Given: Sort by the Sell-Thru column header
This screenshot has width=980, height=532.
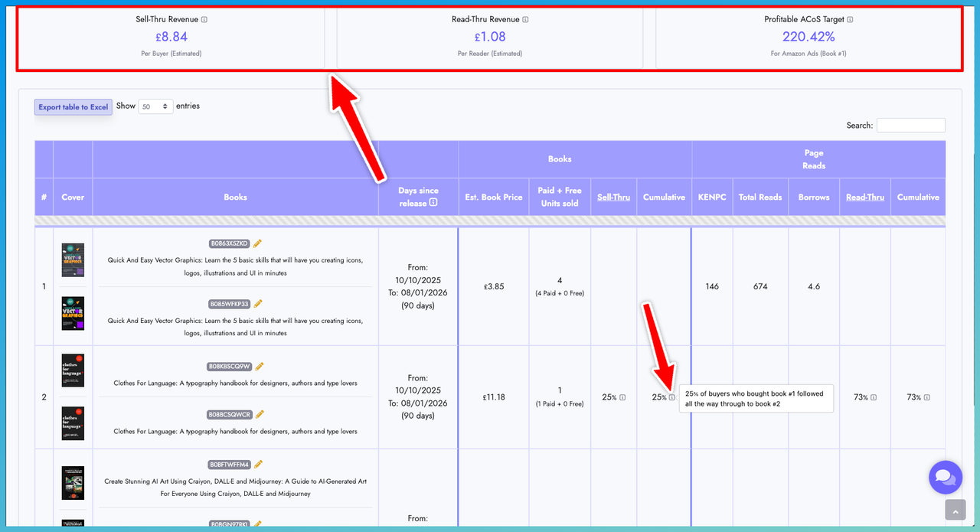Looking at the screenshot, I should [x=614, y=197].
